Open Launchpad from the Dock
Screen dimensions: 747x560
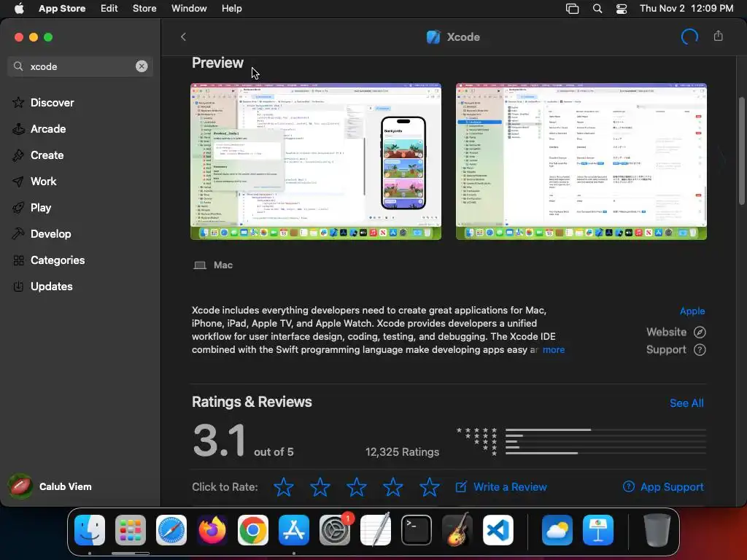pos(131,530)
